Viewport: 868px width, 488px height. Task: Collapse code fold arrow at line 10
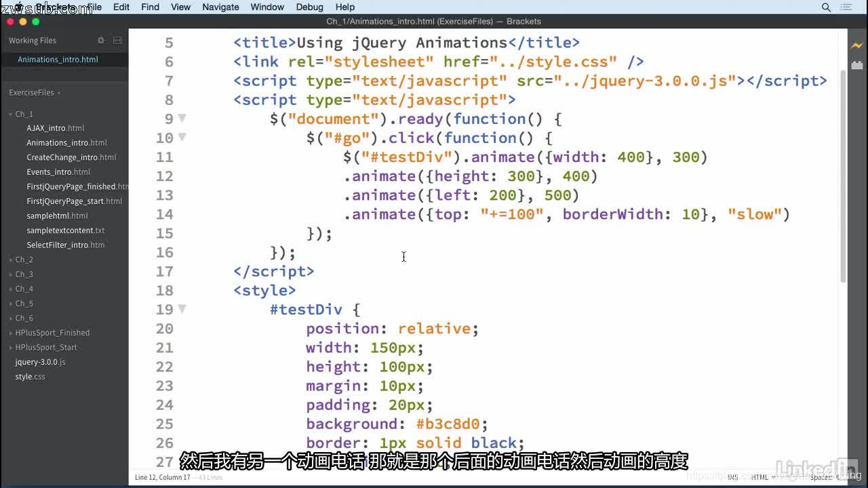182,137
